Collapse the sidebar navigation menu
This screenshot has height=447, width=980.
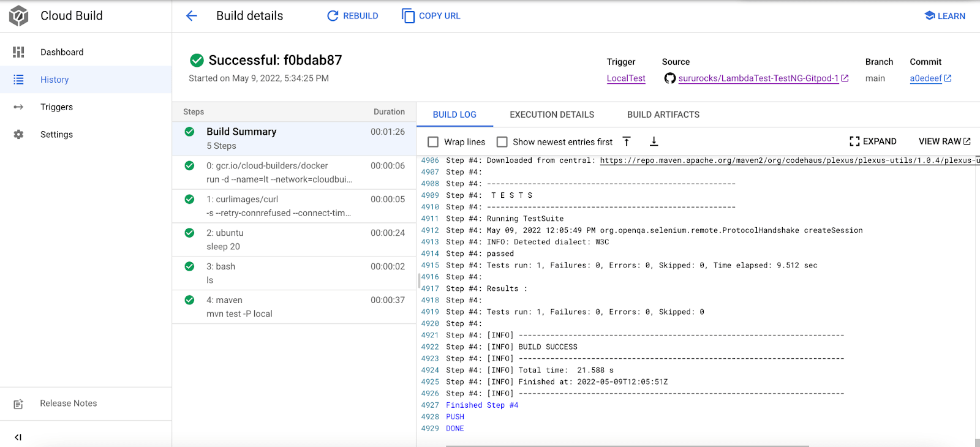tap(18, 437)
